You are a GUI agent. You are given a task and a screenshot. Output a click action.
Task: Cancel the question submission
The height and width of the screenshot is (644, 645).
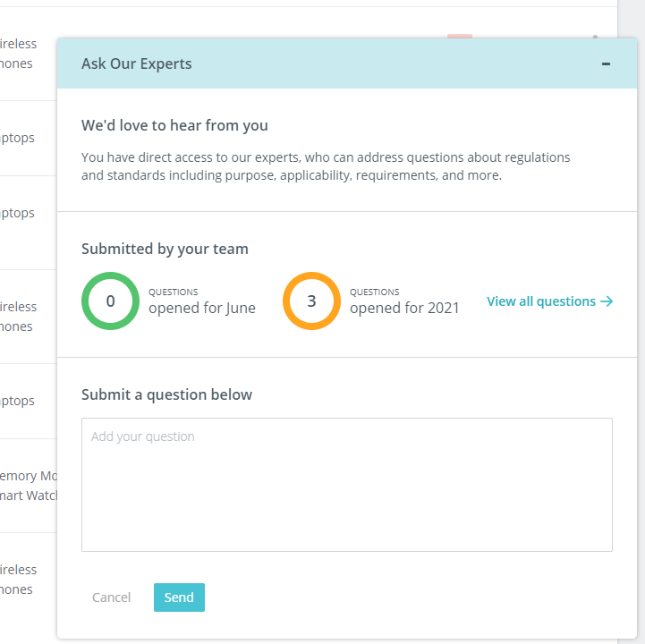pos(111,597)
